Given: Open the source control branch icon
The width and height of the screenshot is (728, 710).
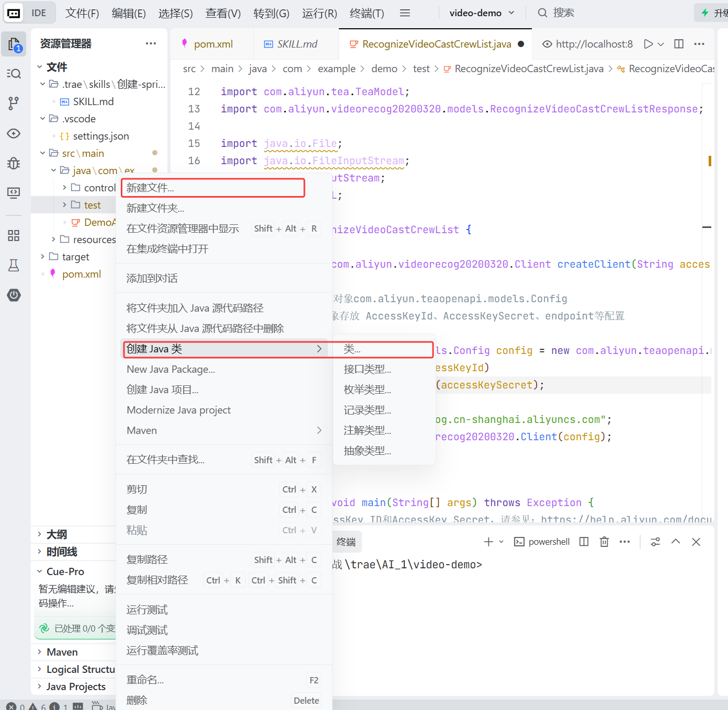Looking at the screenshot, I should pyautogui.click(x=14, y=104).
